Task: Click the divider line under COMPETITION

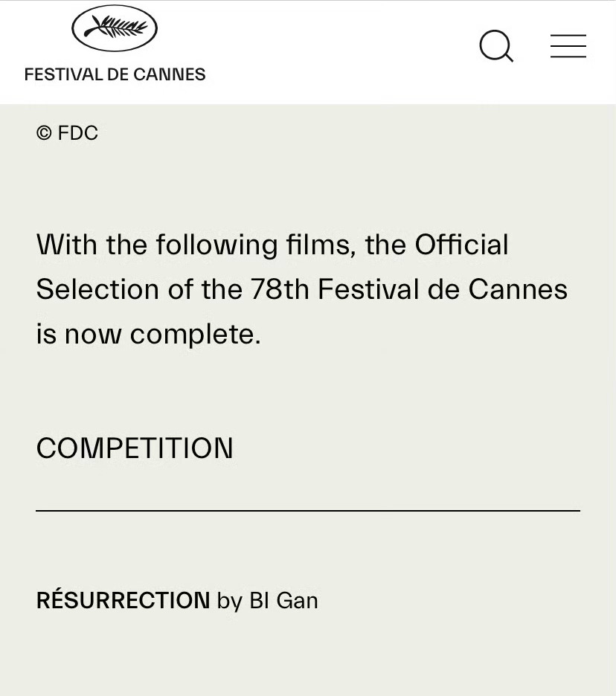Action: (x=308, y=511)
